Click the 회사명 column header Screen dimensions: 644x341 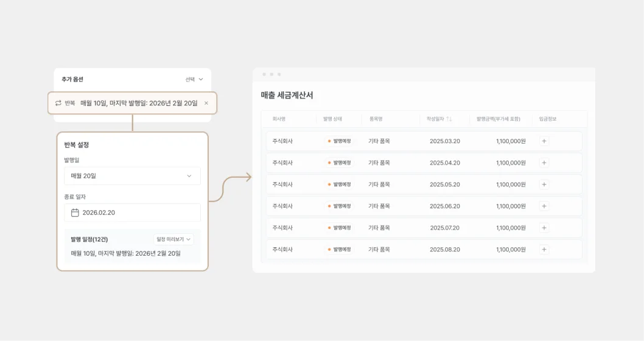coord(279,119)
